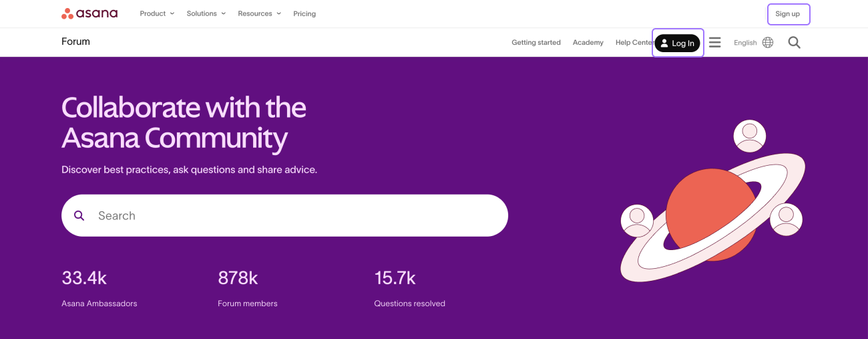Open the hamburger menu icon
Screen dimensions: 868x339
coord(714,43)
